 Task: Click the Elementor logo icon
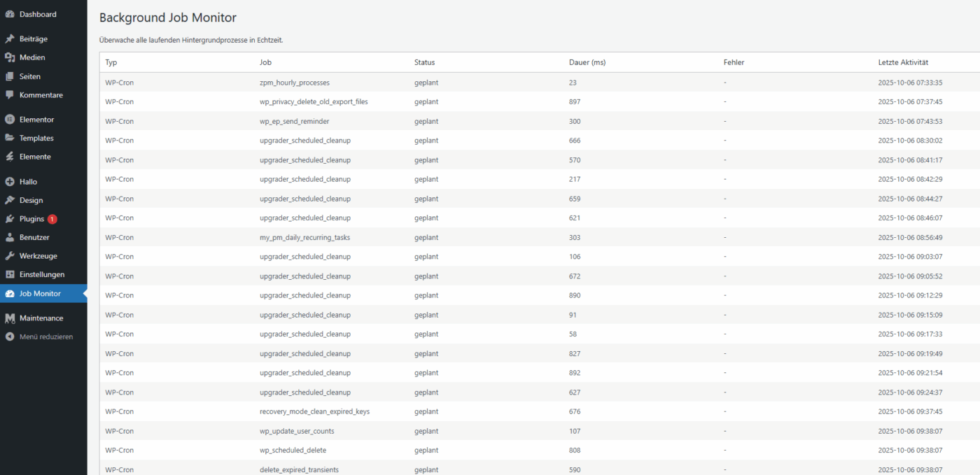pyautogui.click(x=10, y=120)
